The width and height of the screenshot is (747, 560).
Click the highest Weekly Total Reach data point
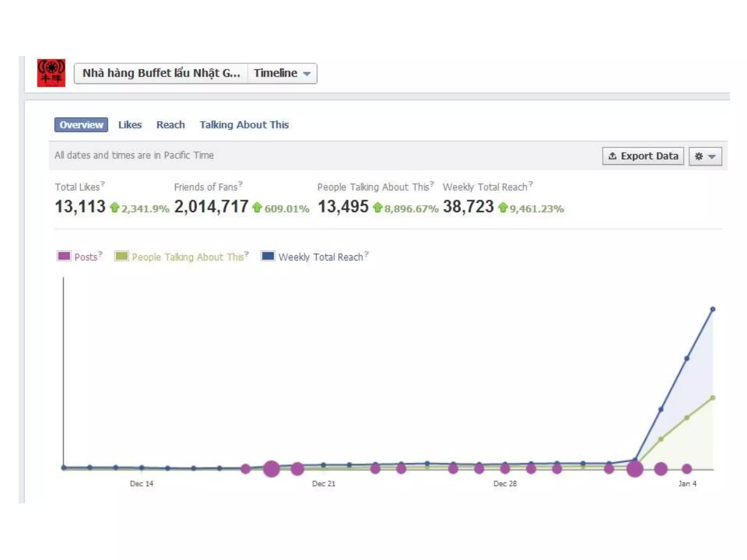[713, 309]
